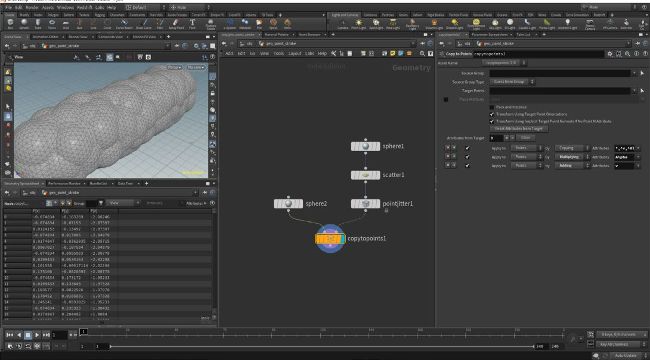Open the Asset Name version dropdown
The width and height of the screenshot is (650, 360).
click(x=504, y=63)
